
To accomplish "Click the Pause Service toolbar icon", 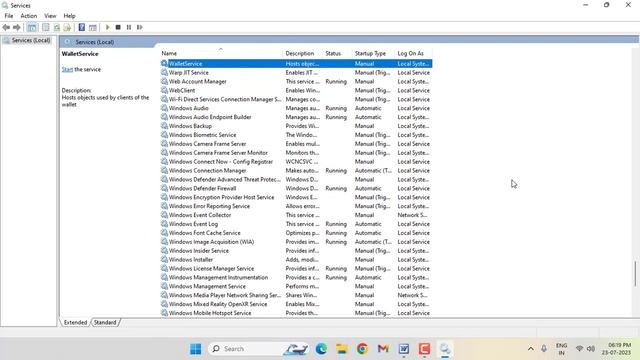I will pyautogui.click(x=129, y=27).
